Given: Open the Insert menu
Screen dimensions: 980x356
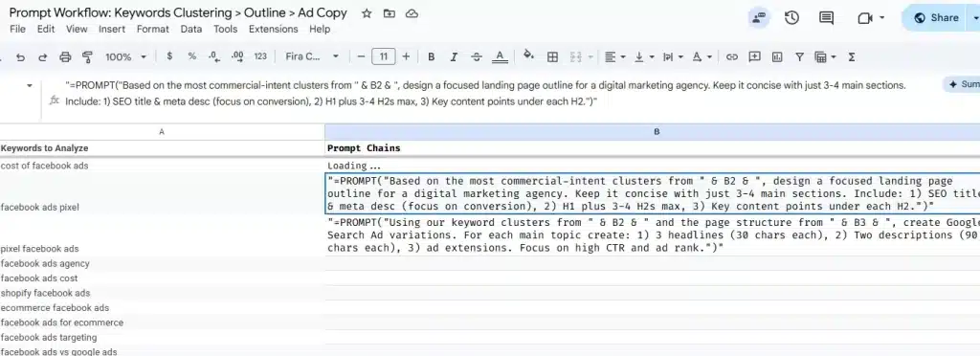Looking at the screenshot, I should (112, 29).
